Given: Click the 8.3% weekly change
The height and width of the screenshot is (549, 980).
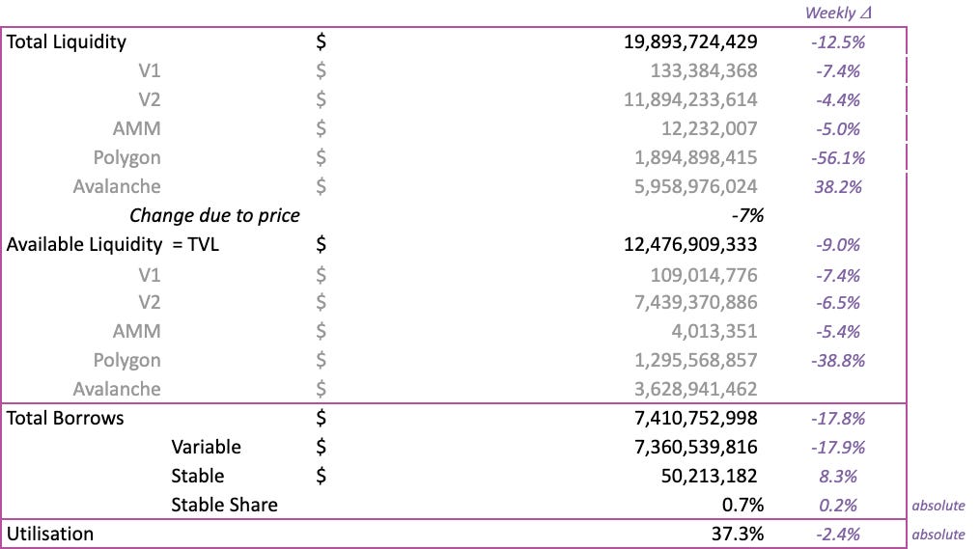Looking at the screenshot, I should [838, 477].
